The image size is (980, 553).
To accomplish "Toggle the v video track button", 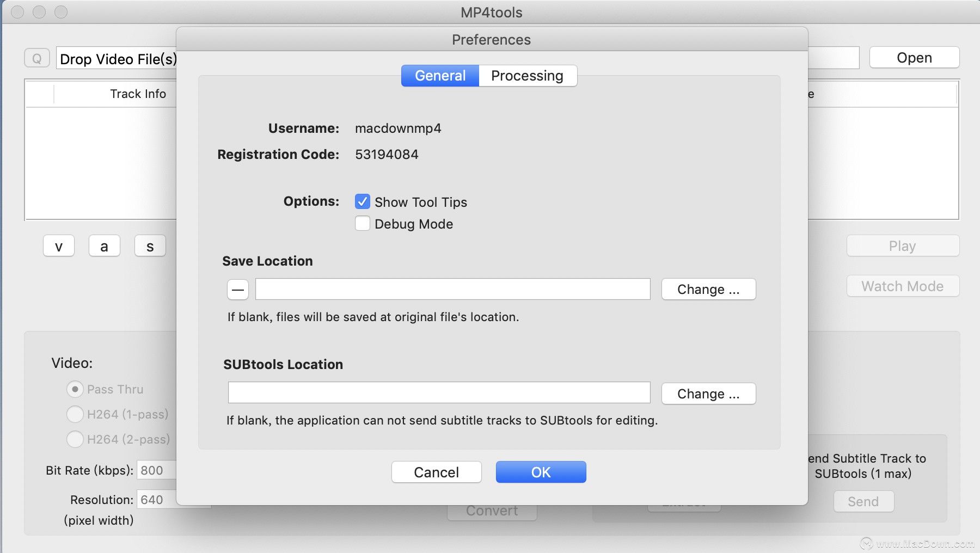I will [x=59, y=246].
